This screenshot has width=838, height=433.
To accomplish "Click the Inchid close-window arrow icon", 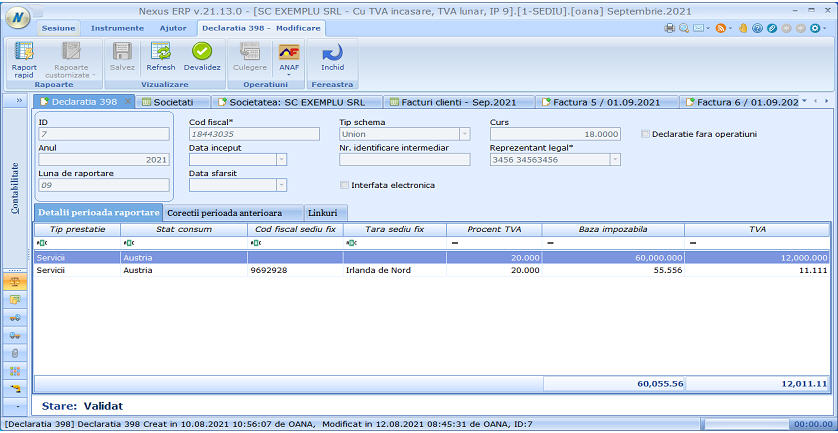I will pyautogui.click(x=332, y=51).
